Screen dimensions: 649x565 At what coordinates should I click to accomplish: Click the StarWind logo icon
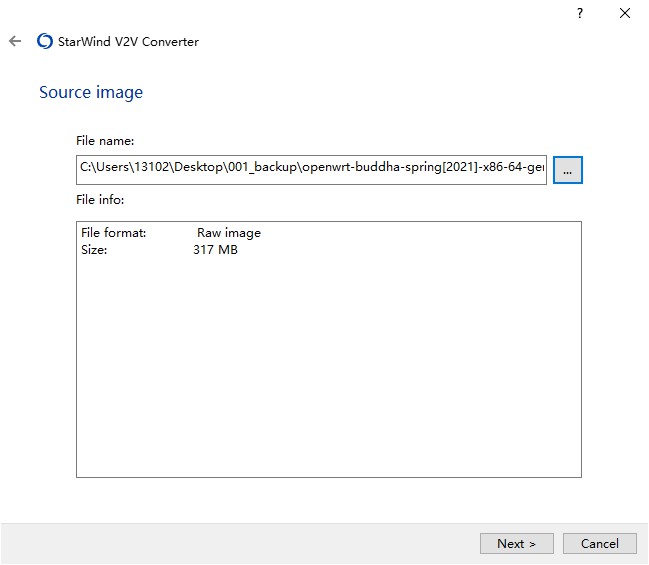click(x=44, y=42)
